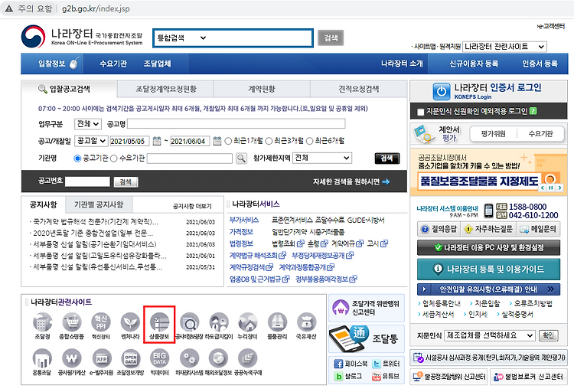Open the 유튜브 YouTube link

[x=386, y=376]
